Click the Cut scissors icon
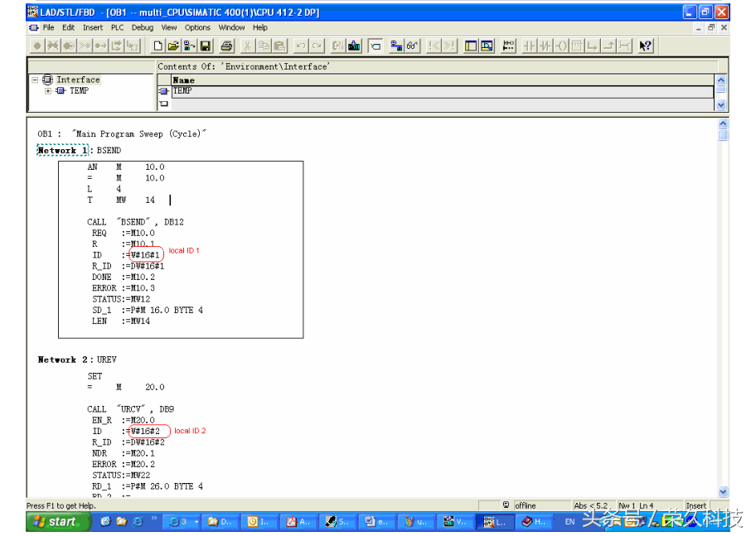The width and height of the screenshot is (756, 536). click(x=247, y=46)
